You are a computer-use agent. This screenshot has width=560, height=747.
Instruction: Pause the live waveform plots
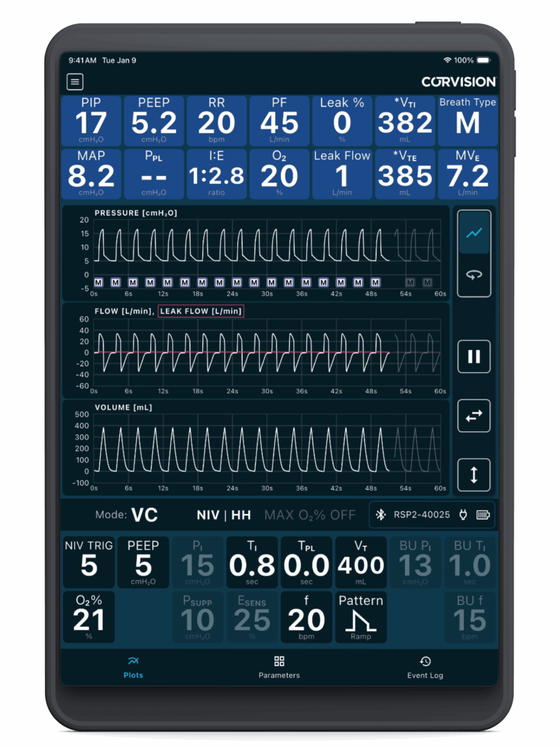474,357
